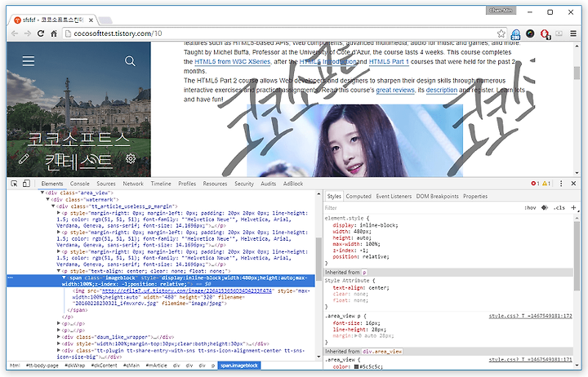Collapse the tt_article_useless_p_margin div node
The image size is (588, 377).
pos(53,206)
